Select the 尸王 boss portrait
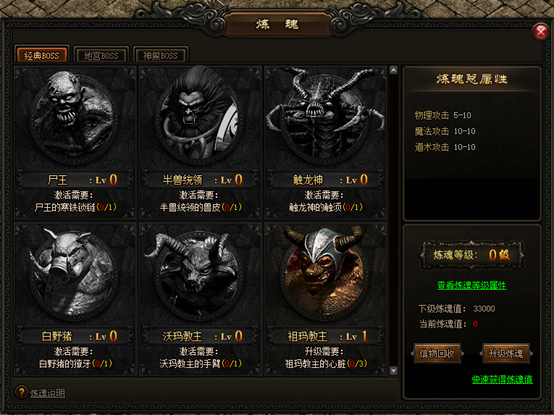Screen dimensions: 554x415 click(74, 117)
